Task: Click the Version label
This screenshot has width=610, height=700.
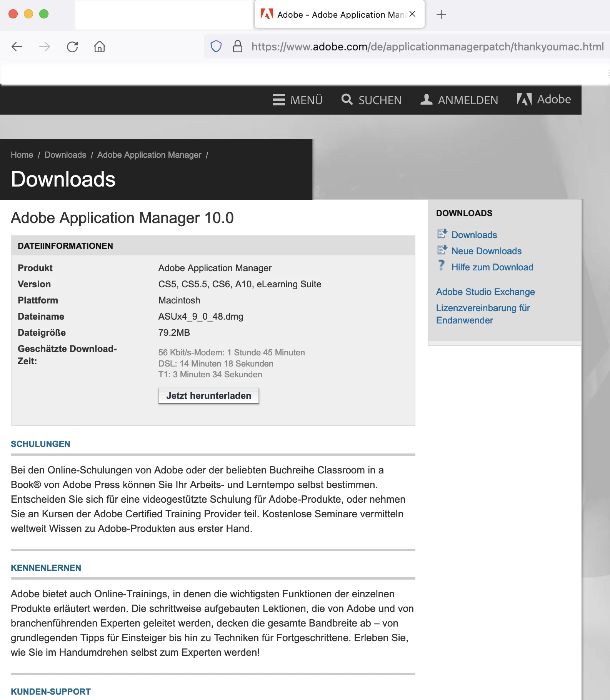Action: click(34, 284)
